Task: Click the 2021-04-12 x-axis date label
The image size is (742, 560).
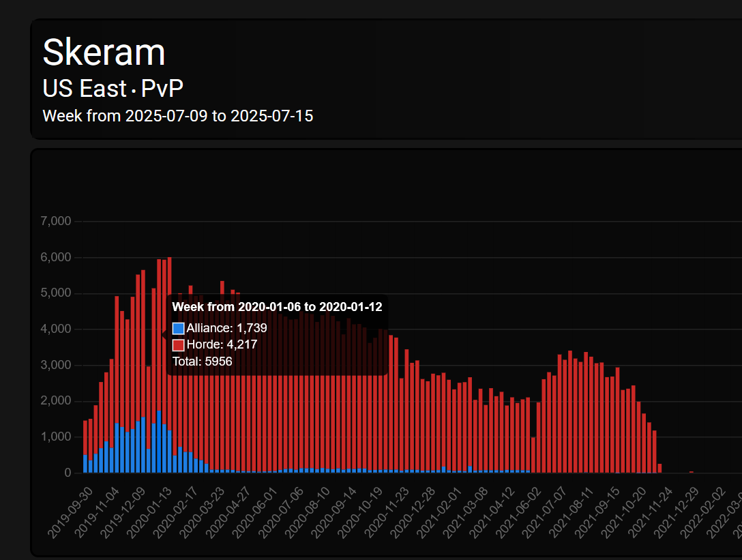Action: (x=491, y=513)
